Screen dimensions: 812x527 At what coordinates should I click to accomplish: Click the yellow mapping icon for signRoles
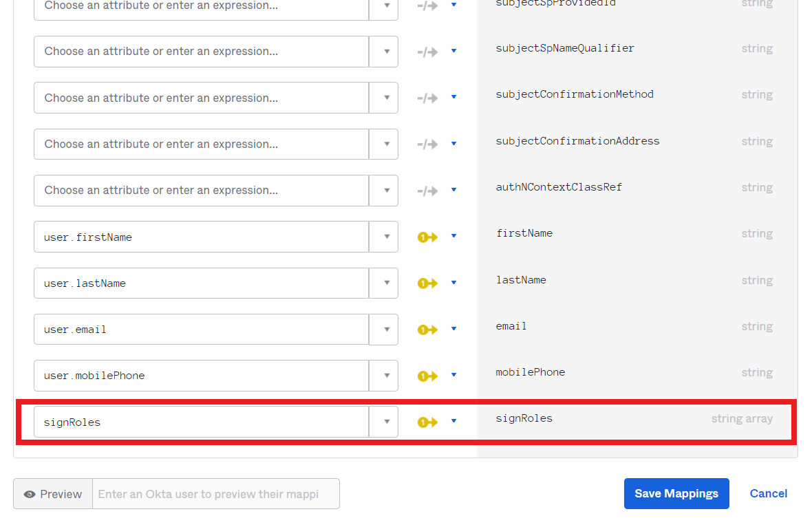[427, 422]
